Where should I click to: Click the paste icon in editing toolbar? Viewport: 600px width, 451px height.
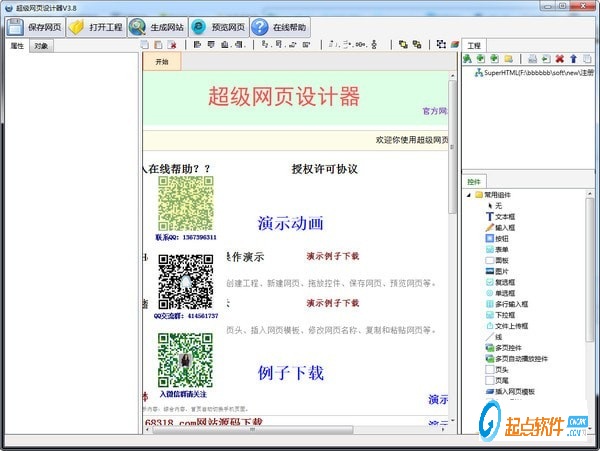158,45
